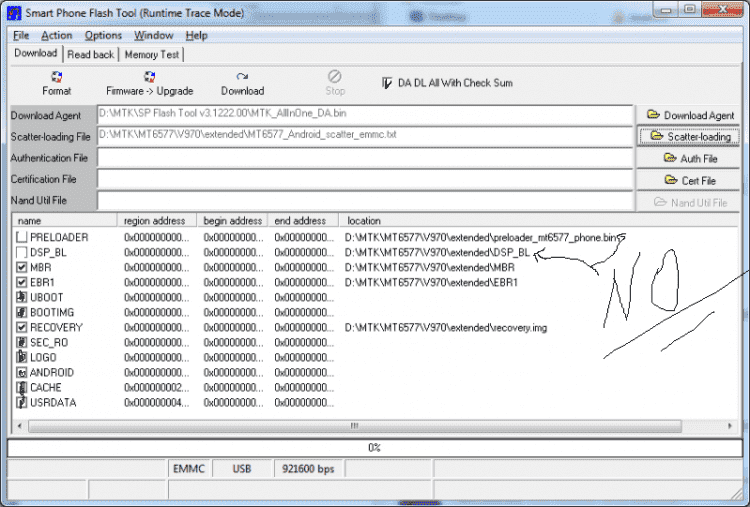Click the 921600 bps status cell

pyautogui.click(x=308, y=469)
